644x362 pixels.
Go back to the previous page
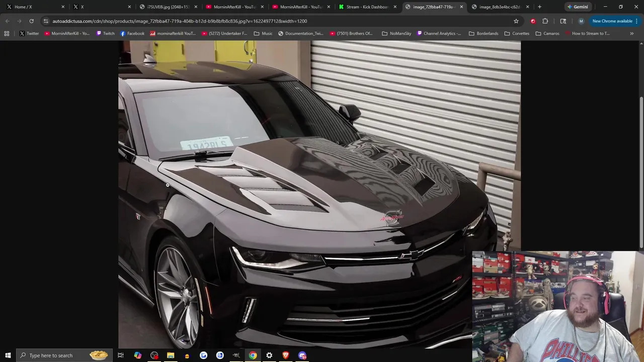pos(7,21)
